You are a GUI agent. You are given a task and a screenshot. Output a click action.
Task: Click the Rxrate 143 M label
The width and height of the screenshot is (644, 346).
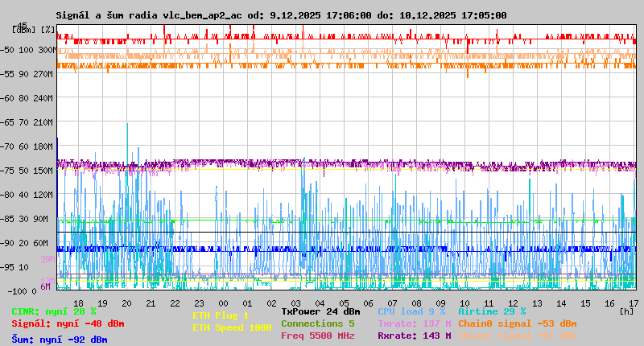414,336
